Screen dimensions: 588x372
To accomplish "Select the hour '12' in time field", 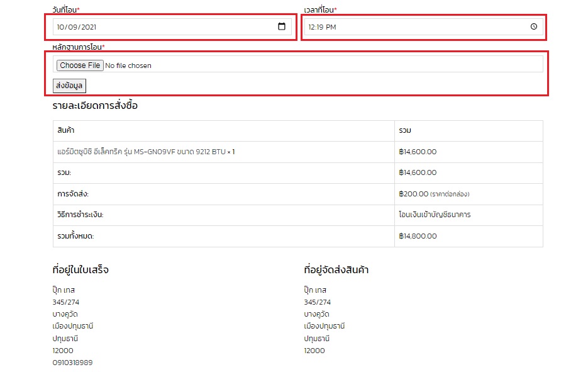I will click(x=311, y=27).
